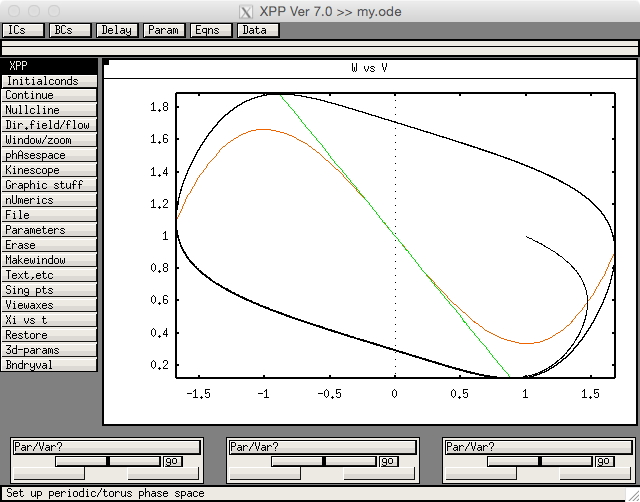The height and width of the screenshot is (502, 640).
Task: Click the XPP menu header
Action: tap(49, 66)
